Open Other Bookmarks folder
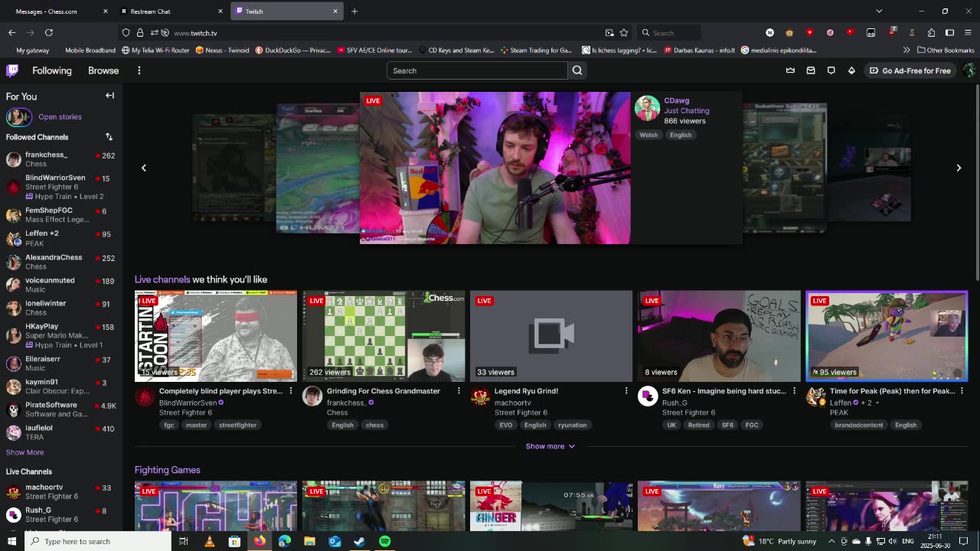Viewport: 980px width, 551px height. click(945, 51)
